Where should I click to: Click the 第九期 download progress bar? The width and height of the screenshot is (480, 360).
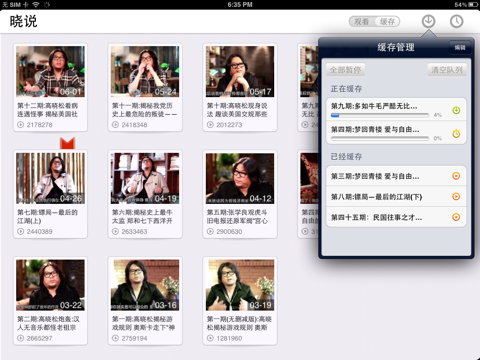tap(380, 115)
